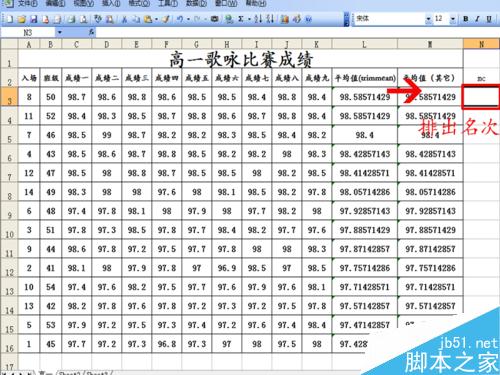This screenshot has width=500, height=375.
Task: Click the Redo arrow icon
Action: click(197, 19)
